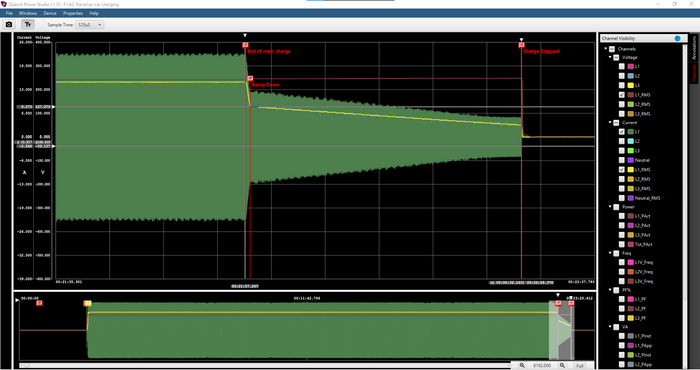Toggle the Freq group checkbox
Screen dimensions: 700x370
coord(616,253)
